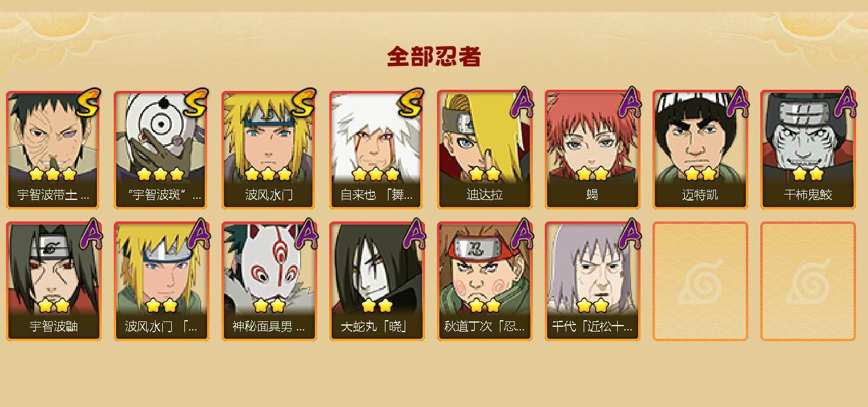Open the 迈特凯 ninja card
This screenshot has width=868, height=407.
point(700,150)
